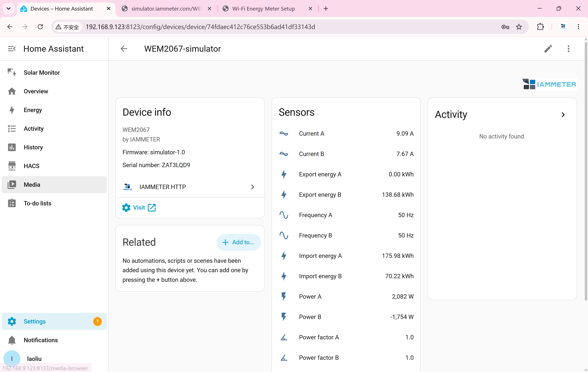The image size is (588, 372).
Task: Click the page vertical scrollbar
Action: [586, 171]
